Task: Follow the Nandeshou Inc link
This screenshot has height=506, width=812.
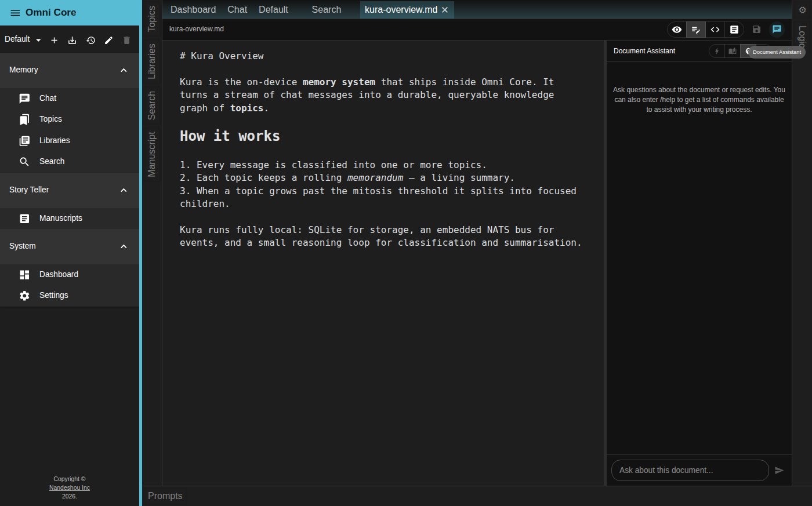Action: (x=70, y=487)
